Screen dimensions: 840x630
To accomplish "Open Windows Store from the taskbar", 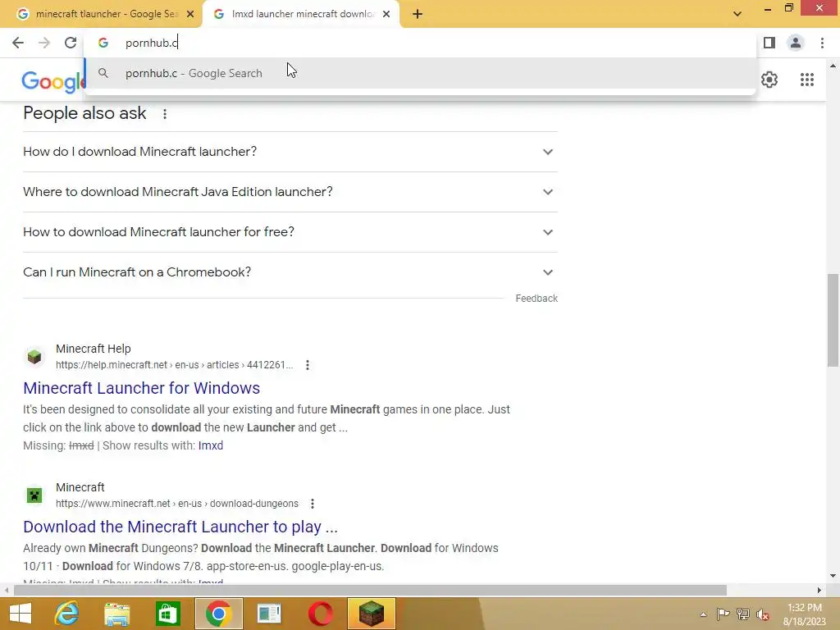I will [x=167, y=614].
